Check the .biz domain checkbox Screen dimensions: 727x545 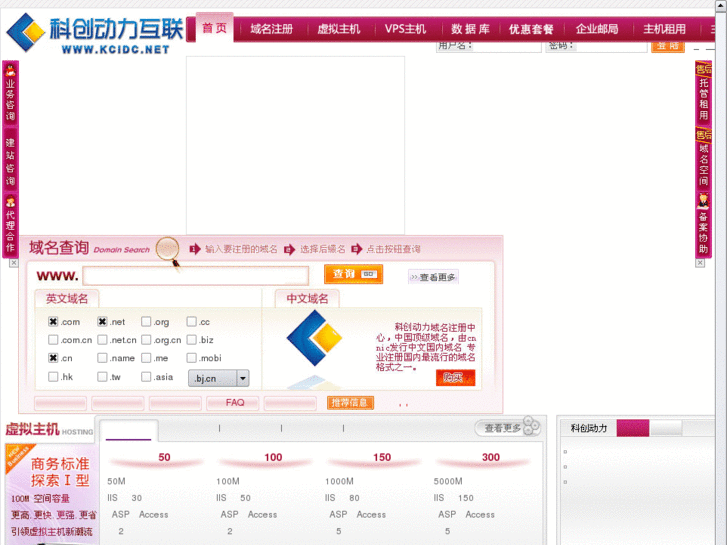coord(191,340)
